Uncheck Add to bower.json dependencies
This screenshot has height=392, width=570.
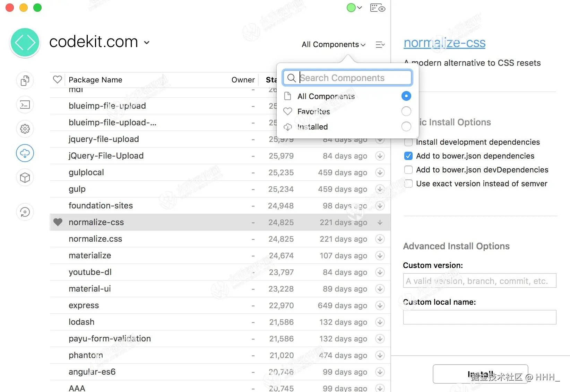(x=408, y=156)
